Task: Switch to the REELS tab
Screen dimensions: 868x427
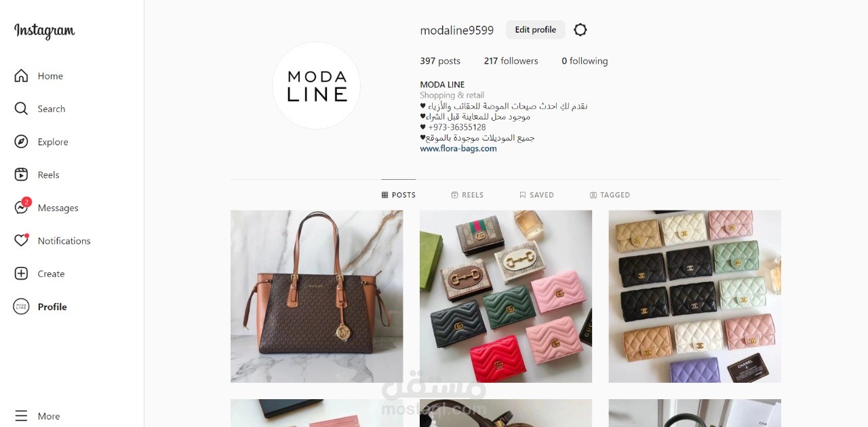Action: coord(467,195)
